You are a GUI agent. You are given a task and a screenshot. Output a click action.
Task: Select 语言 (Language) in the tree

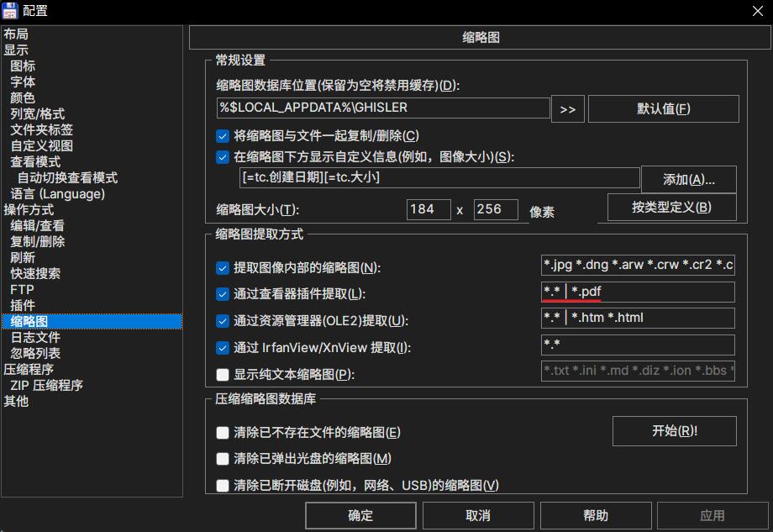pyautogui.click(x=57, y=193)
